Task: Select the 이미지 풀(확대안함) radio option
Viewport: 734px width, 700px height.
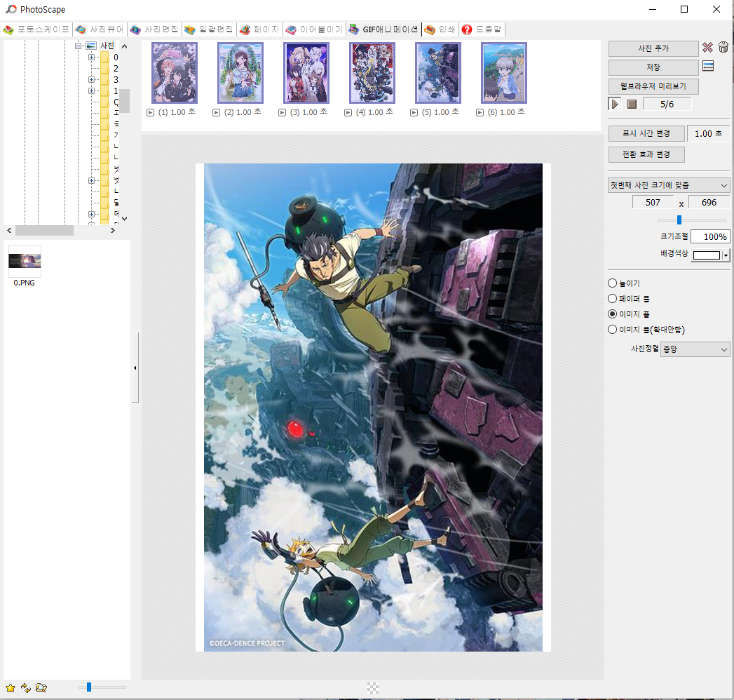Action: point(612,330)
